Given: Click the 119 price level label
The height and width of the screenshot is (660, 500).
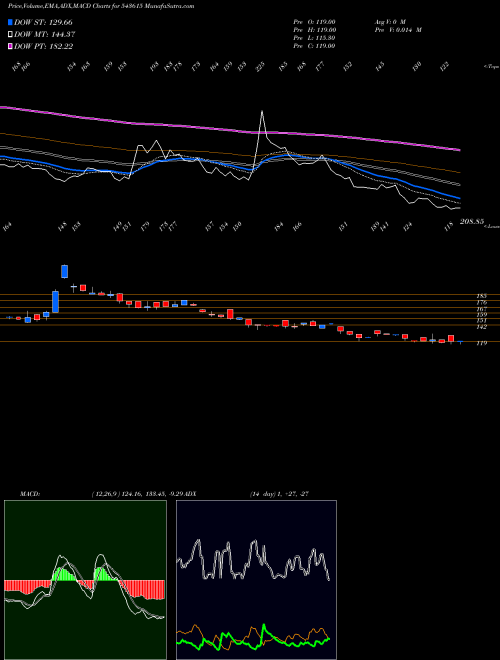Looking at the screenshot, I should coord(481,343).
